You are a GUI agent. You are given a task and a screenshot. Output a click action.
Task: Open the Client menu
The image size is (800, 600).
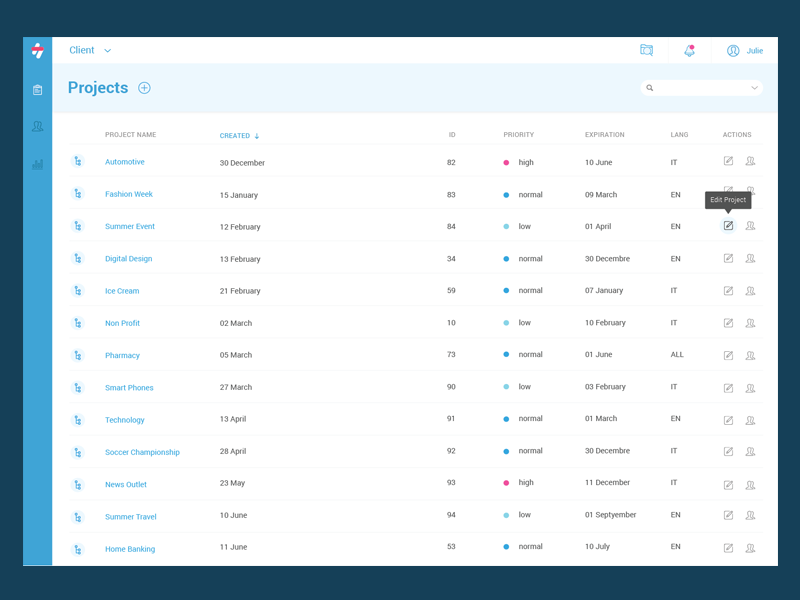point(80,50)
